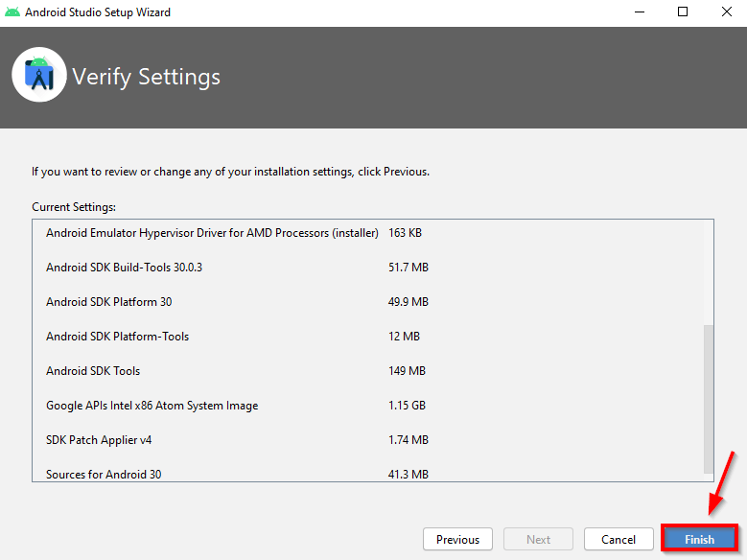747x560 pixels.
Task: Click the 12 MB size value
Action: (404, 337)
